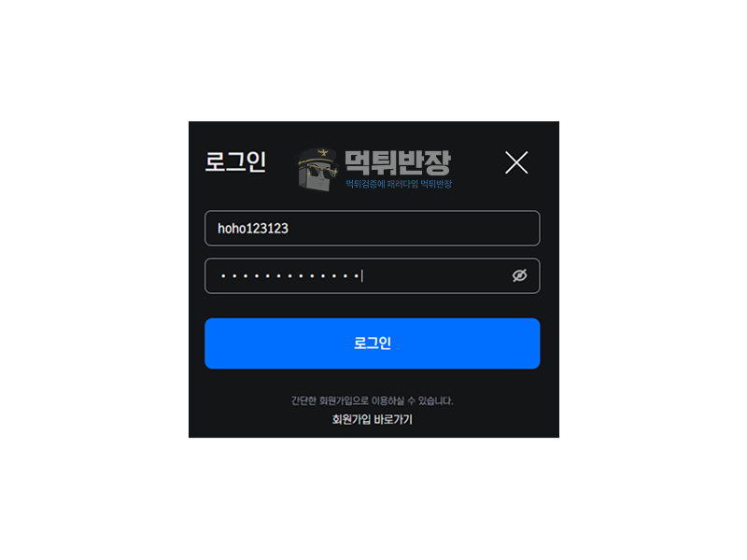The image size is (747, 560).
Task: Click the 로그인 heading at top left
Action: click(235, 161)
